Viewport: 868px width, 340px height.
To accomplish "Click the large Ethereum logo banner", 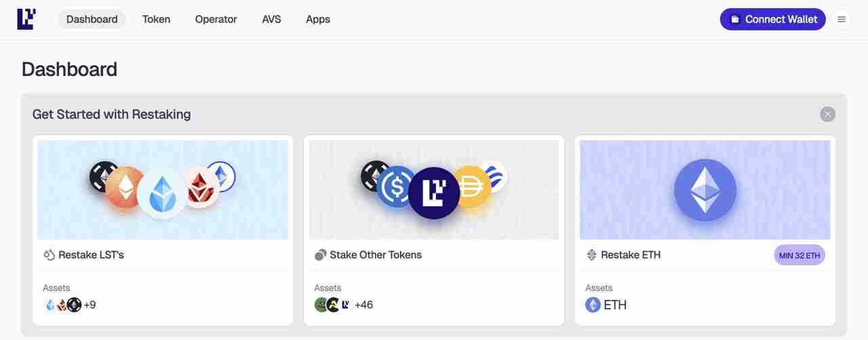I will point(705,190).
